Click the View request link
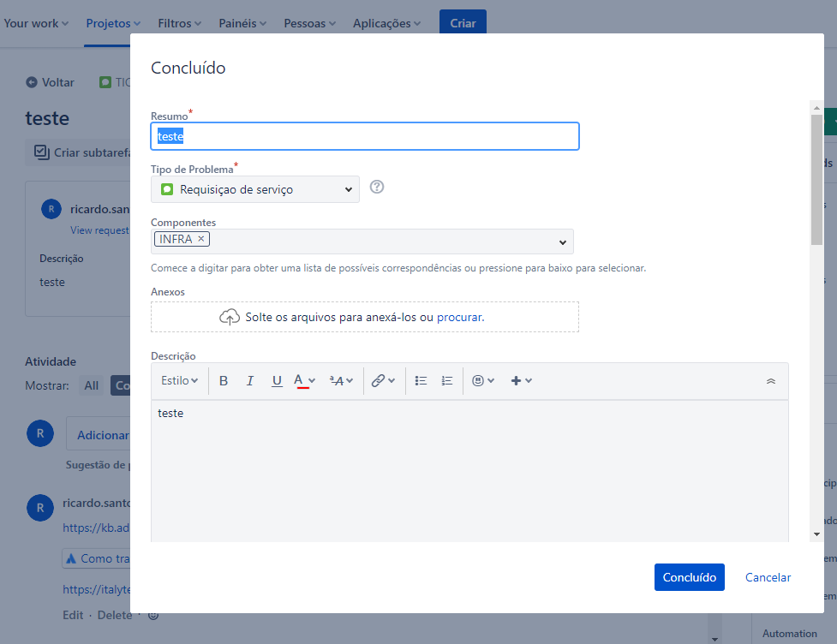The height and width of the screenshot is (644, 837). coord(100,230)
